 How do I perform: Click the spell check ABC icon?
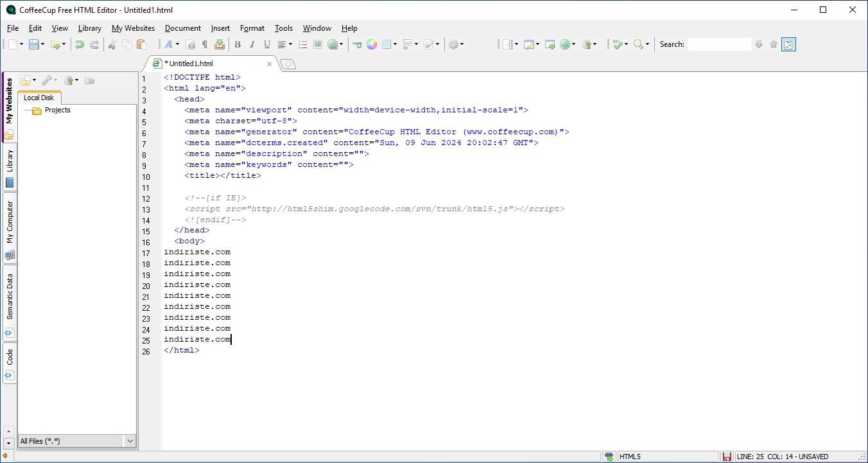(618, 44)
